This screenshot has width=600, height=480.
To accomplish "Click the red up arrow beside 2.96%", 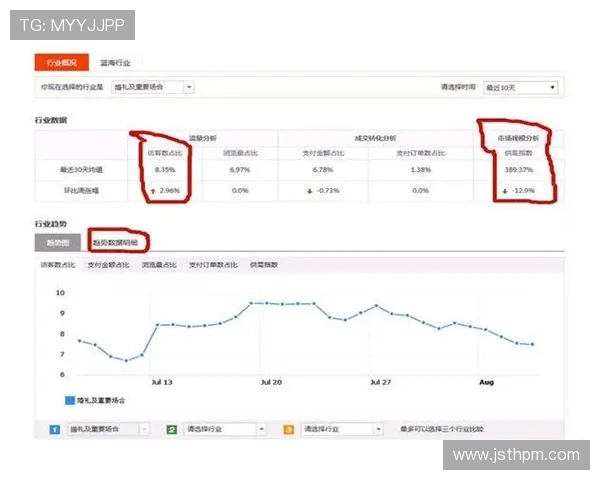I will (x=153, y=189).
